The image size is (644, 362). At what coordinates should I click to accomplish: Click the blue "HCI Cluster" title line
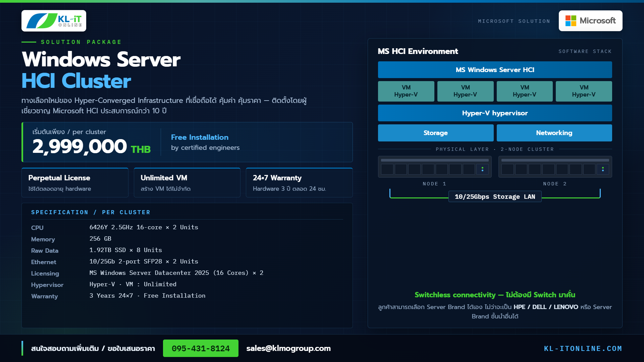pos(76,81)
